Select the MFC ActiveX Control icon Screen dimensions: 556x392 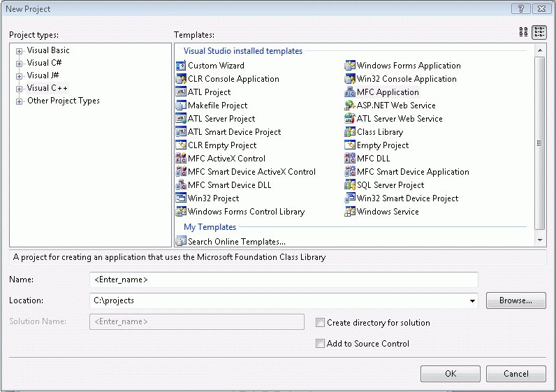coord(182,159)
